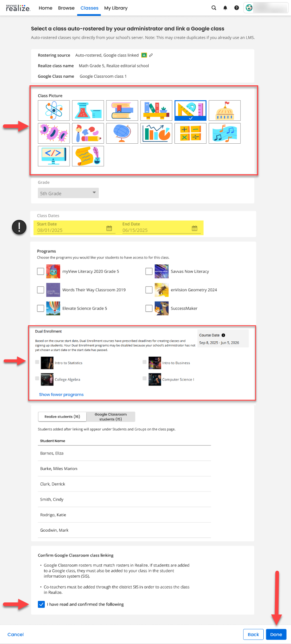The width and height of the screenshot is (291, 644).
Task: Check Intro to Statistics dual enrollment
Action: 37,362
